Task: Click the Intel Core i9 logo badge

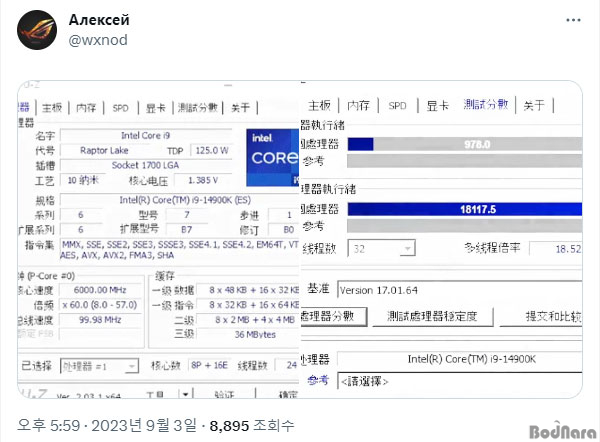Action: tap(272, 158)
